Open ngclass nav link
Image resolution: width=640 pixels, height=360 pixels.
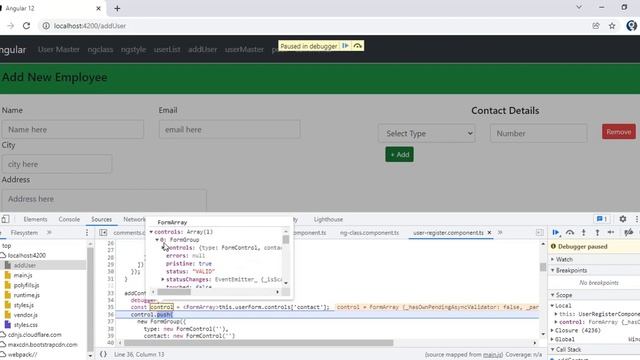(100, 49)
